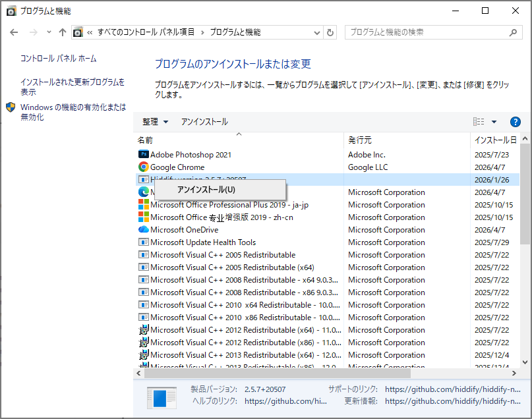
Task: Select Visual C++ 2008 Redistributable x86 9.0.3 row
Action: [x=328, y=293]
